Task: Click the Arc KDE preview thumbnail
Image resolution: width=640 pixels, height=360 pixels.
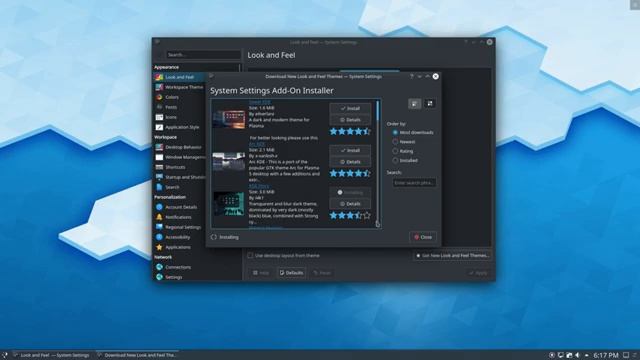Action: [229, 162]
